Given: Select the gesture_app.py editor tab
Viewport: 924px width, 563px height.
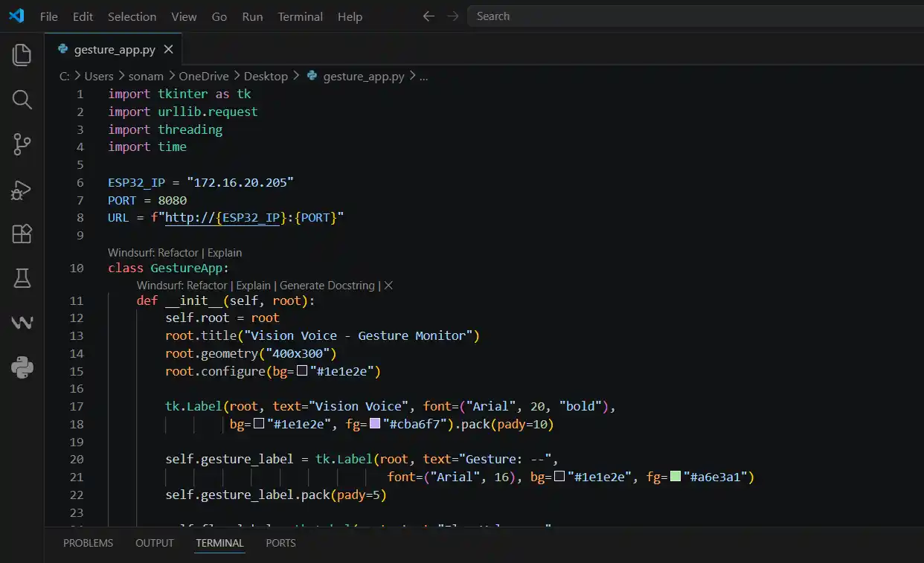Looking at the screenshot, I should point(115,49).
